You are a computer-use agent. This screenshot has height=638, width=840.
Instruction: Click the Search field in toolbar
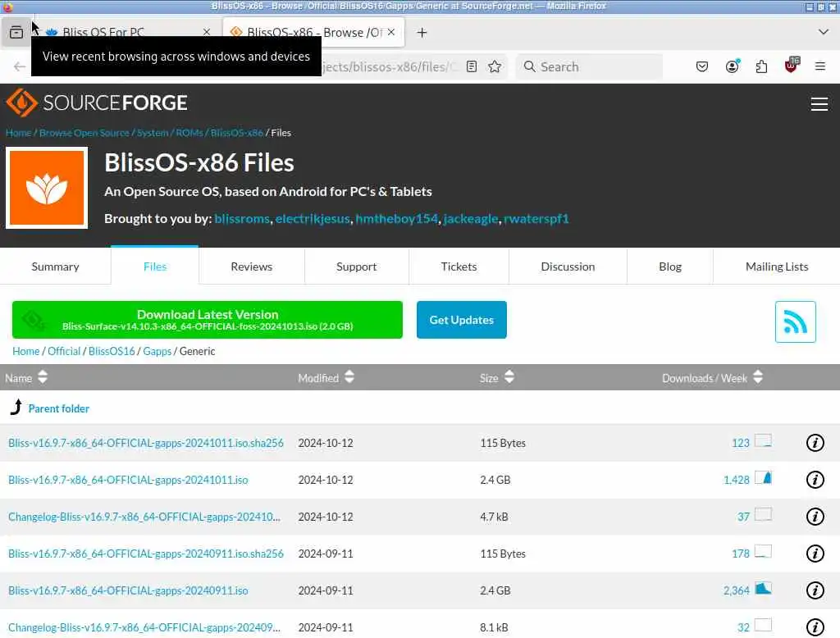coord(589,66)
